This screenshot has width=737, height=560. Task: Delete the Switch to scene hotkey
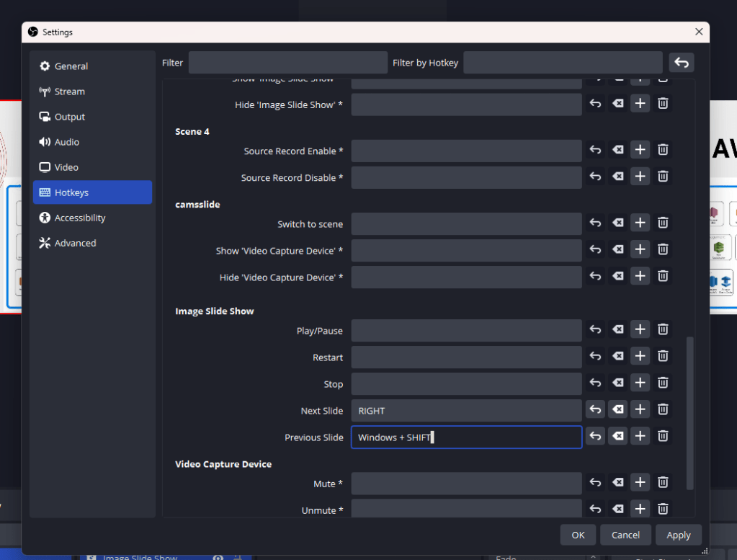pyautogui.click(x=663, y=223)
